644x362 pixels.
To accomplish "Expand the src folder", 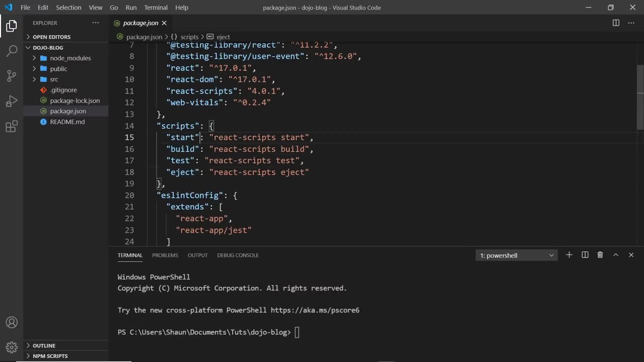I will point(66,79).
